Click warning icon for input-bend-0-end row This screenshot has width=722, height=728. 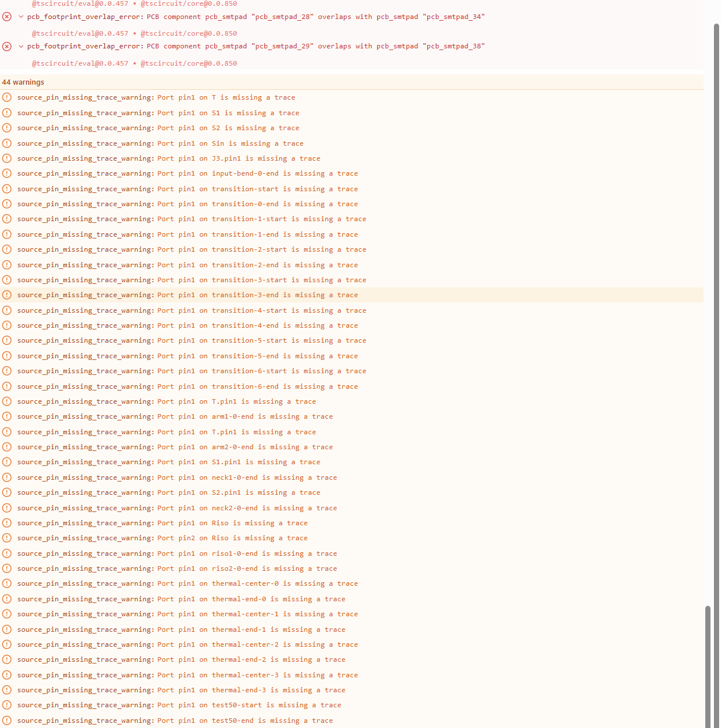(x=7, y=173)
